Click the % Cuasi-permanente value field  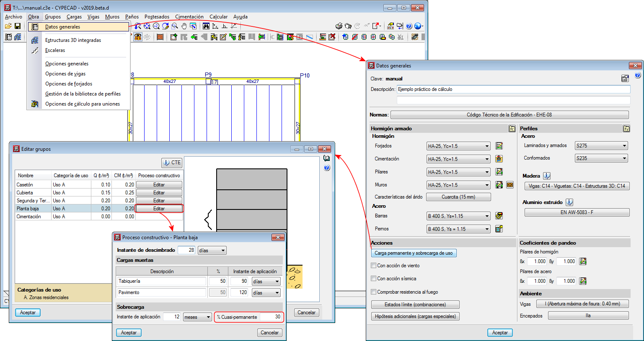point(271,317)
